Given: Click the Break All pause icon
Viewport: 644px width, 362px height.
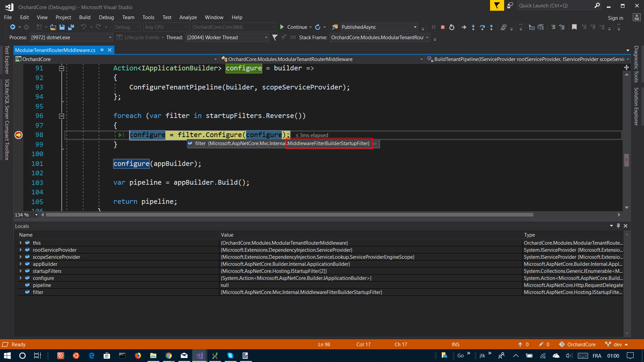Looking at the screenshot, I should pyautogui.click(x=434, y=27).
